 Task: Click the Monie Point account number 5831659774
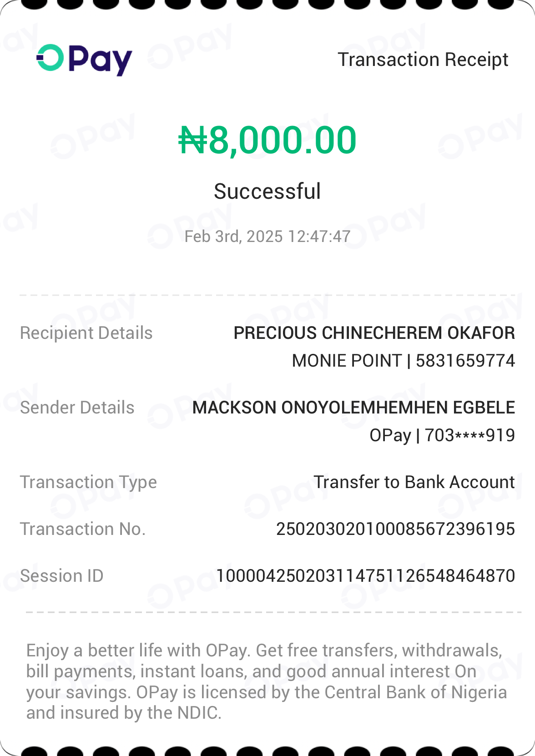pos(465,361)
